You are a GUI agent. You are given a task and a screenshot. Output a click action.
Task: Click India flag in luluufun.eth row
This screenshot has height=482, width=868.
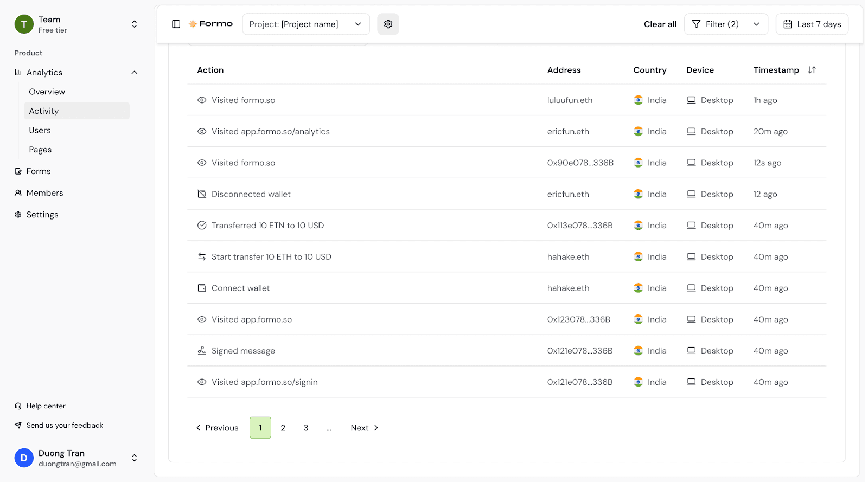[x=639, y=100]
